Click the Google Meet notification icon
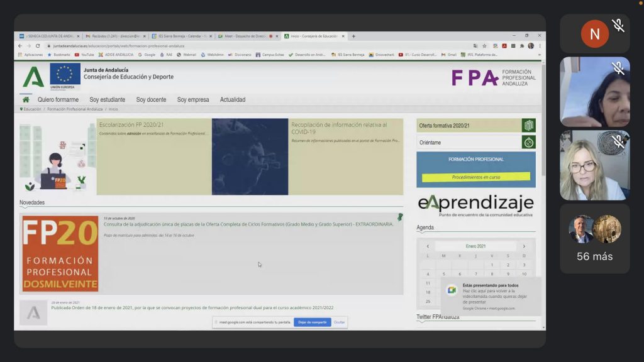The image size is (644, 362). tap(452, 290)
